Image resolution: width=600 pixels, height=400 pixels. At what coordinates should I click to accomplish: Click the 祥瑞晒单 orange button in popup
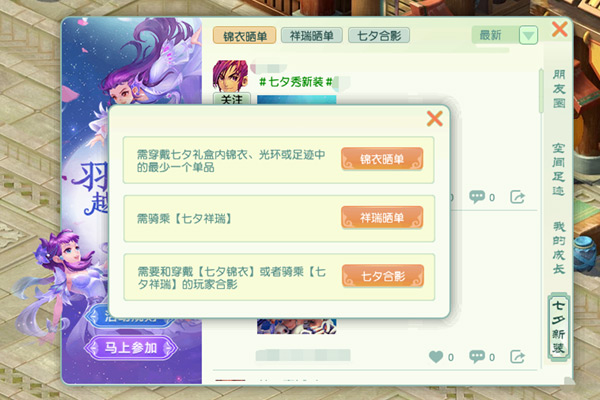coord(382,217)
